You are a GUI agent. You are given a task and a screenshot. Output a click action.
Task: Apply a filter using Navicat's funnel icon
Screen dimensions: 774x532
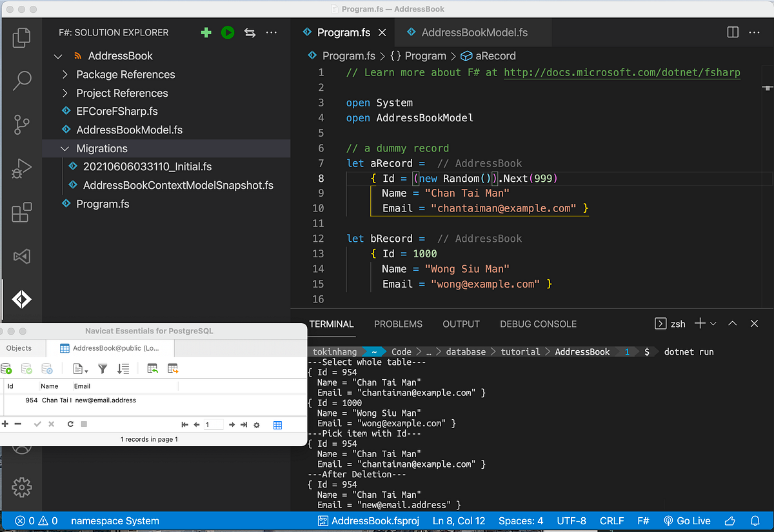point(102,368)
